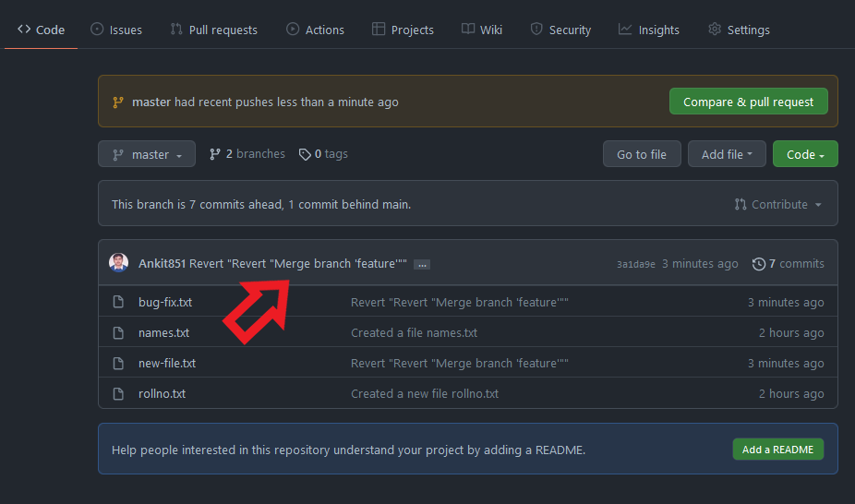Click the file icon beside names.txt
This screenshot has width=855, height=504.
click(x=118, y=332)
